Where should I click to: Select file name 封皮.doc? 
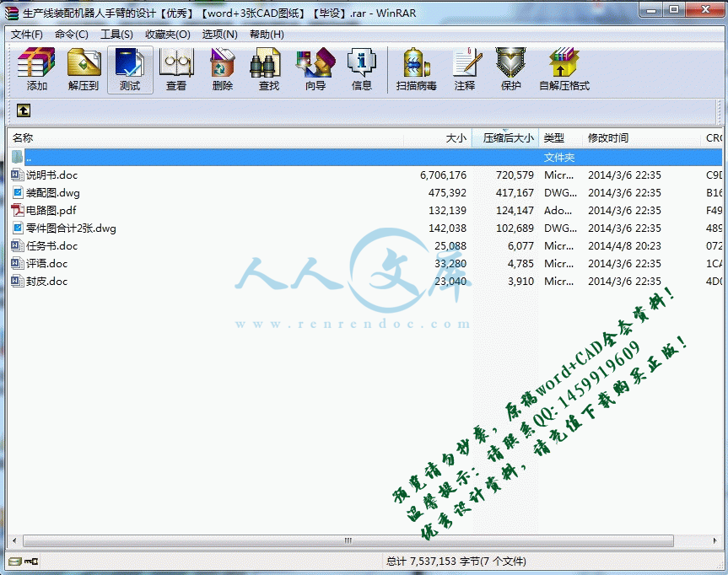pyautogui.click(x=47, y=281)
